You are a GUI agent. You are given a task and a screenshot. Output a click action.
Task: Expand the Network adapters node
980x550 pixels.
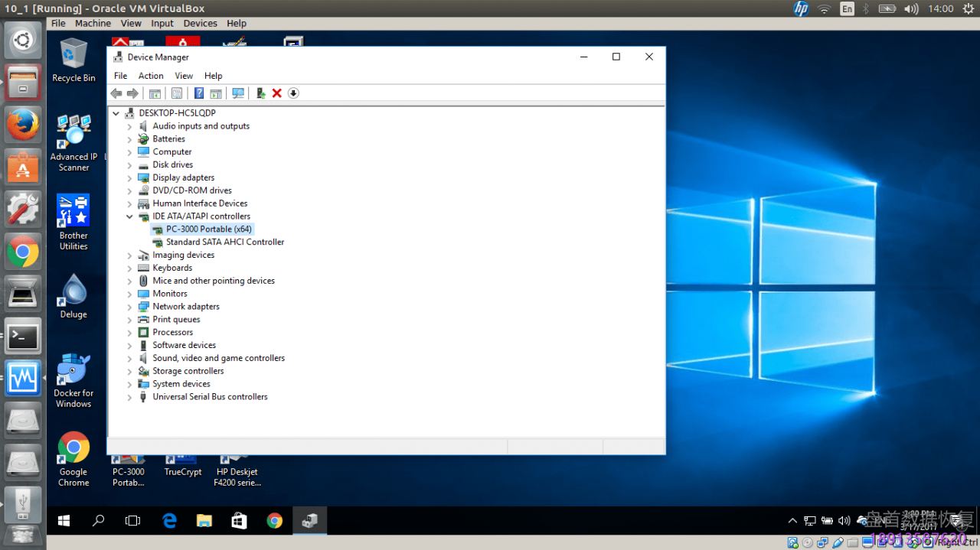[129, 307]
